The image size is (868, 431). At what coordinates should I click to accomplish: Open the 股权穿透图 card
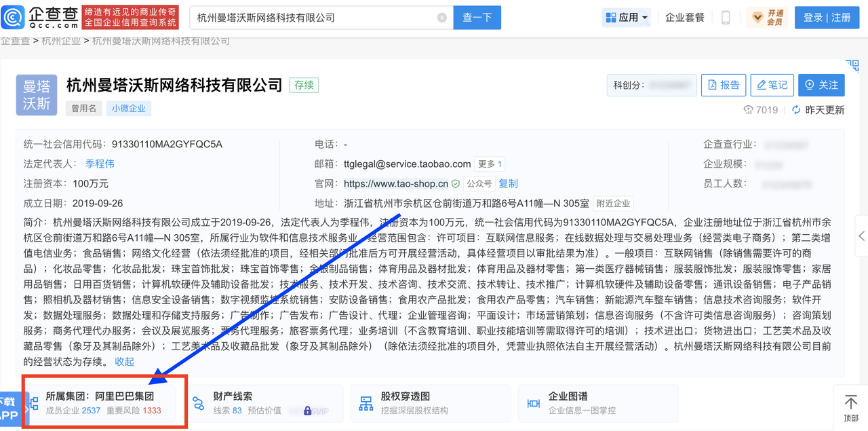coord(431,403)
